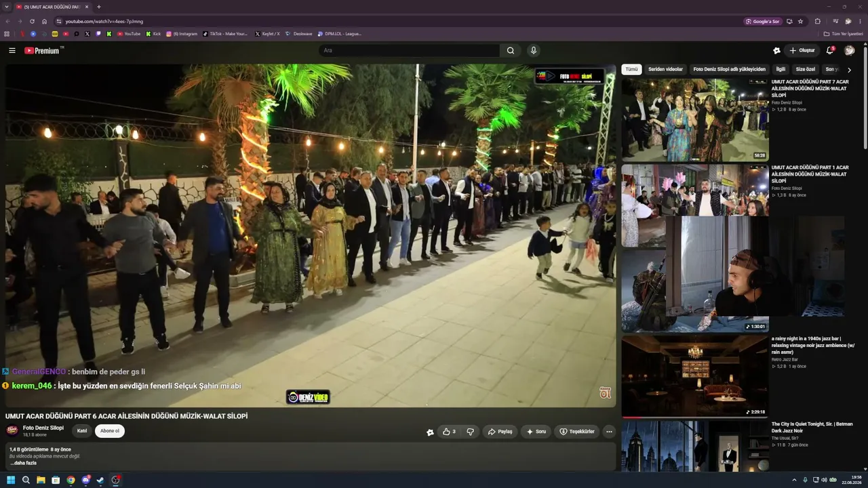Select the Tümü filter chip
This screenshot has height=488, width=868.
(631, 69)
